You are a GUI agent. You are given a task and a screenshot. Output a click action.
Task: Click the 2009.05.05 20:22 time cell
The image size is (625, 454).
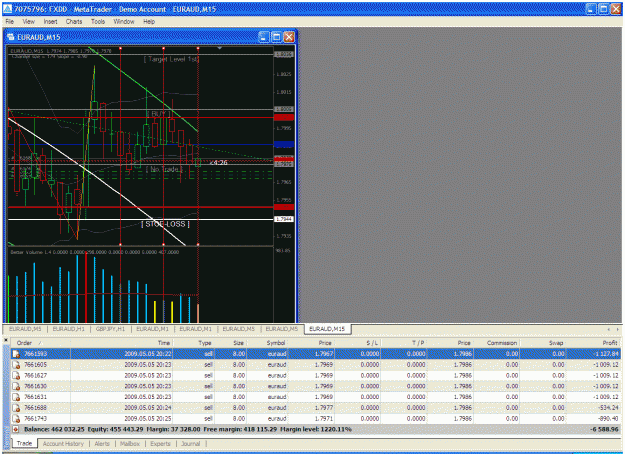point(147,354)
